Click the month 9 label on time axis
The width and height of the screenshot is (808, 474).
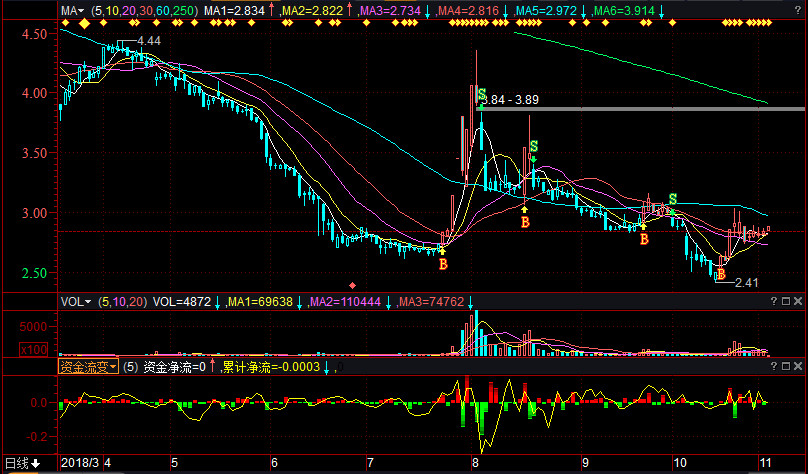[585, 463]
